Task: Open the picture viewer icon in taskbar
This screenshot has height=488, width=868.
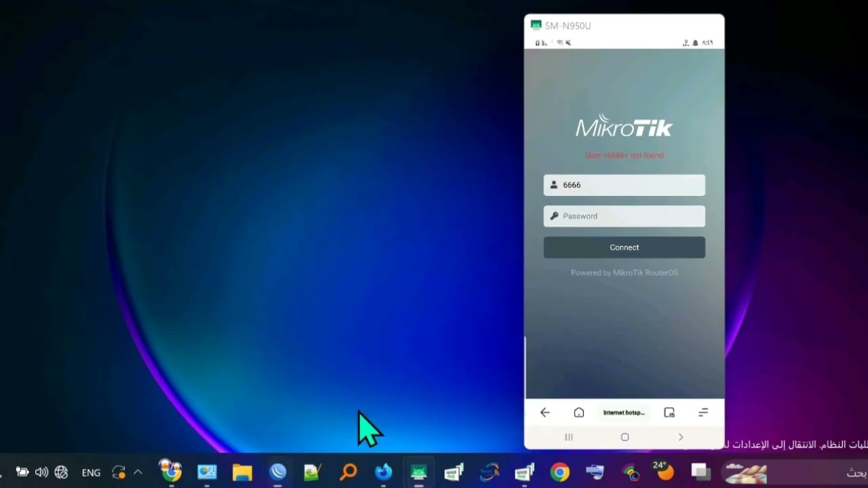Action: pyautogui.click(x=207, y=472)
